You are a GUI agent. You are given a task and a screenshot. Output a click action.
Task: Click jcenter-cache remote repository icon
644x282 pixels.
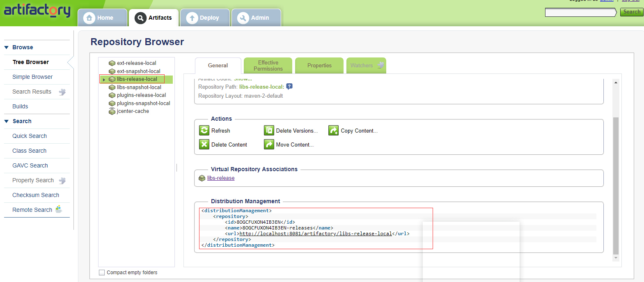pos(112,111)
